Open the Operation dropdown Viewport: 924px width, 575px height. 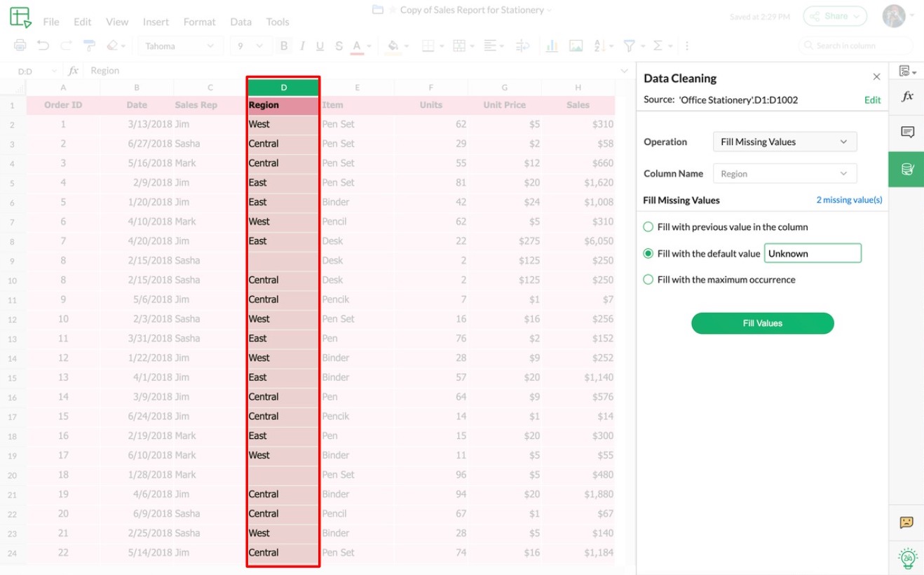(x=784, y=142)
